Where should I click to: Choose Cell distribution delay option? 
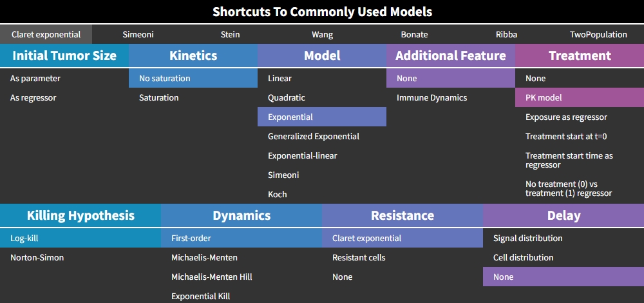[x=523, y=257]
